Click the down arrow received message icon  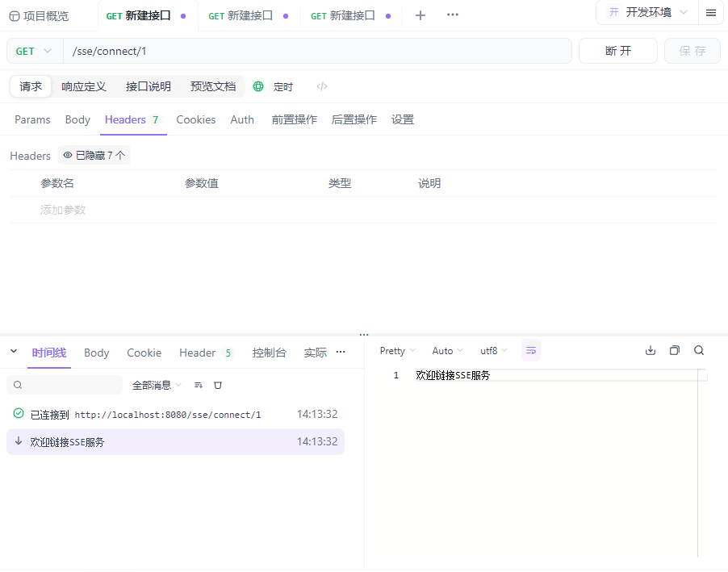pos(19,441)
